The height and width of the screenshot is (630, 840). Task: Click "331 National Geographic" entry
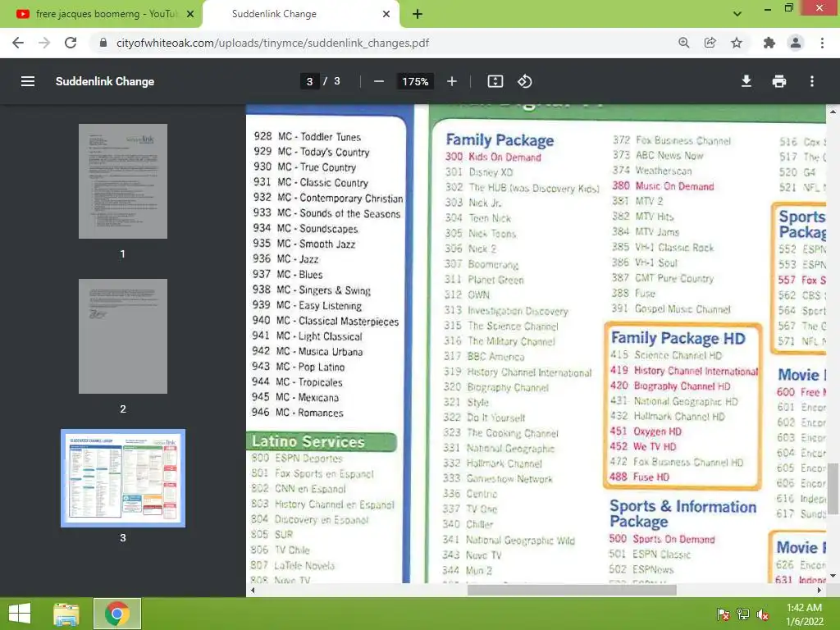click(x=499, y=448)
